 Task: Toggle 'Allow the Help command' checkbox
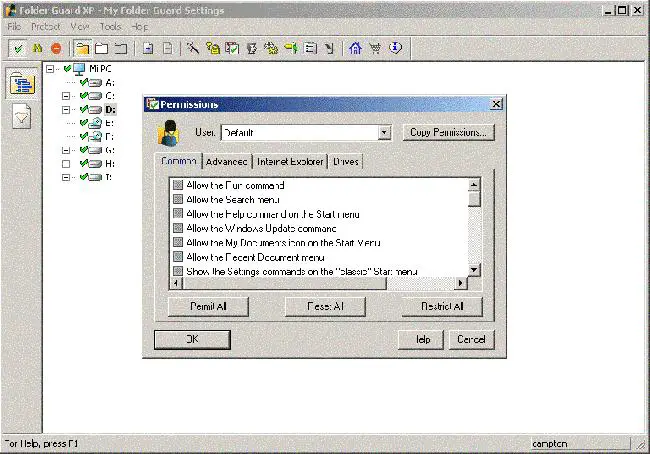click(178, 214)
